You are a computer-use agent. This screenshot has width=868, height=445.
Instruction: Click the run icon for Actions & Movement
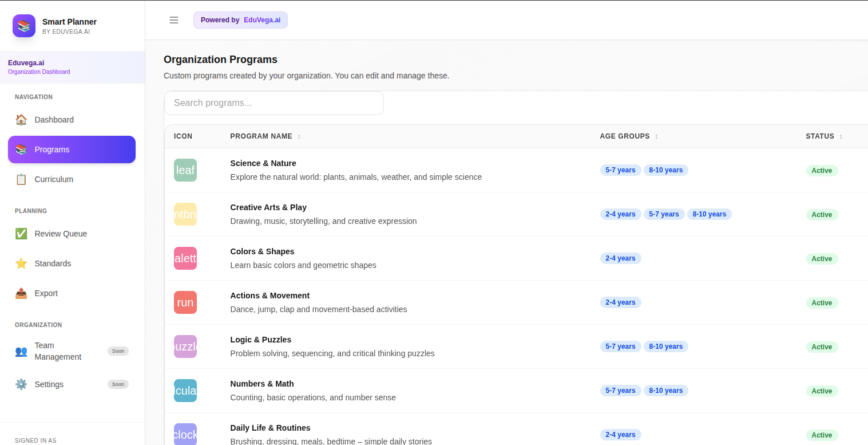coord(185,302)
